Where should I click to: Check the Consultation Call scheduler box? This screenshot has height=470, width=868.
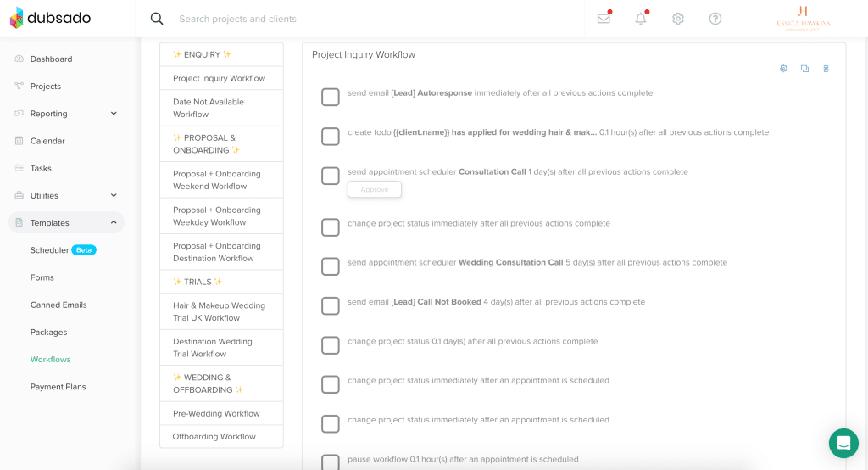click(331, 176)
